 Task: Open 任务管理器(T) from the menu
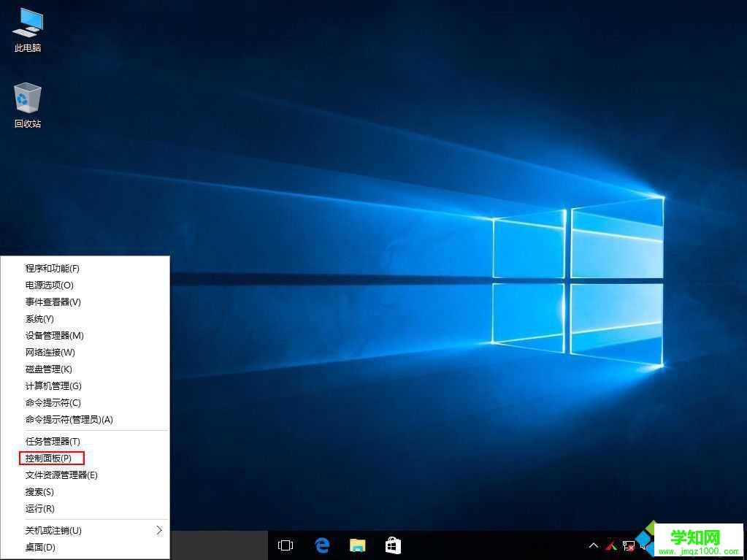pos(53,441)
